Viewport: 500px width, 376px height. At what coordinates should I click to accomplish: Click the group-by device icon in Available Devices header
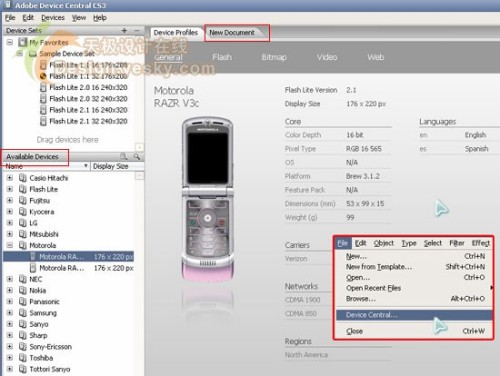click(124, 156)
